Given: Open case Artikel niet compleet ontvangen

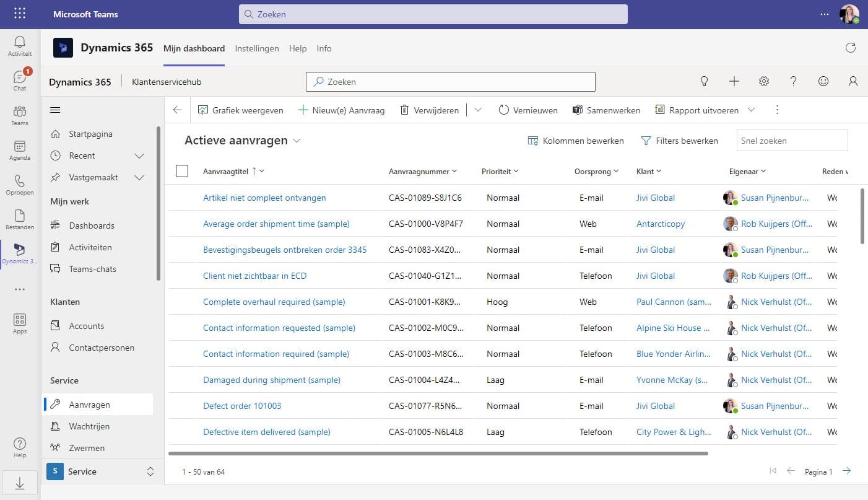Looking at the screenshot, I should [x=264, y=198].
